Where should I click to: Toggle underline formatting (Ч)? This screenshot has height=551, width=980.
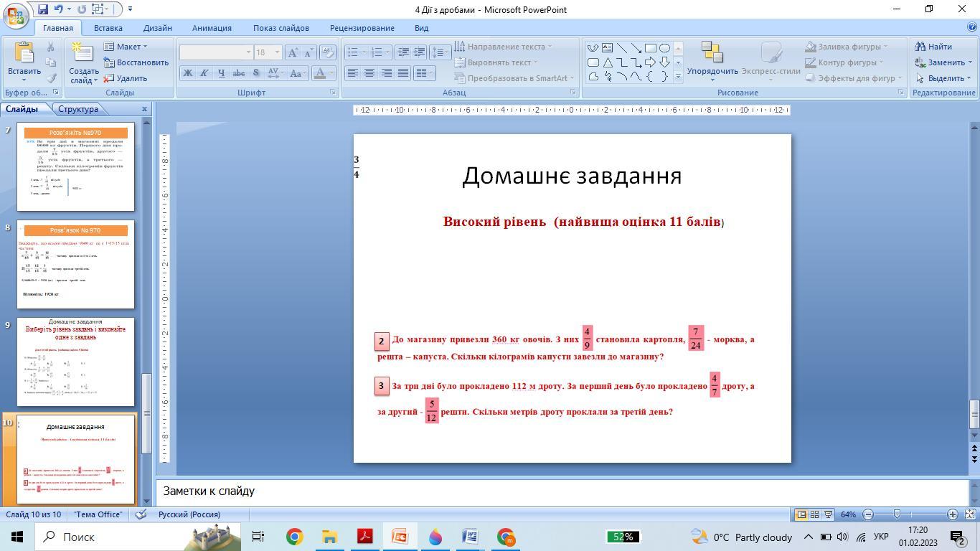coord(220,72)
